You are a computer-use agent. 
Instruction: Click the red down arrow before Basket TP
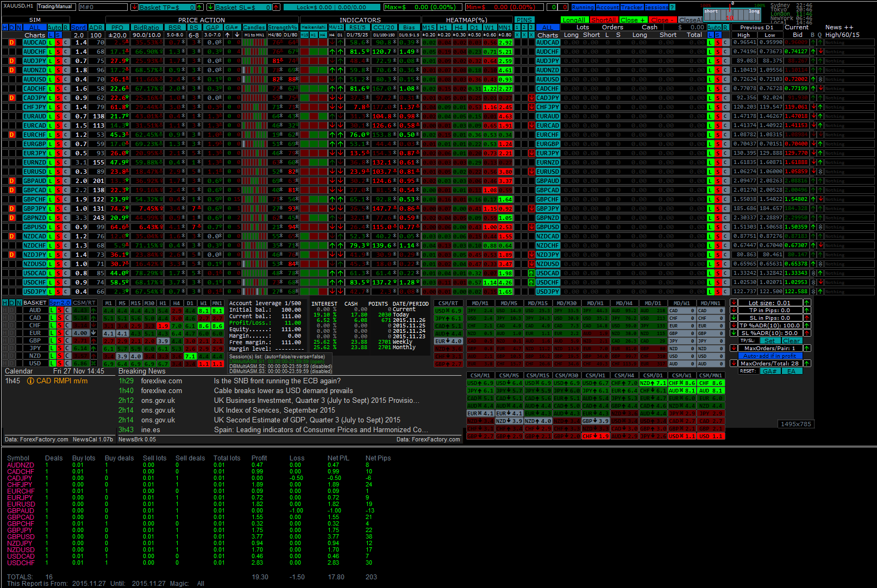pos(134,7)
